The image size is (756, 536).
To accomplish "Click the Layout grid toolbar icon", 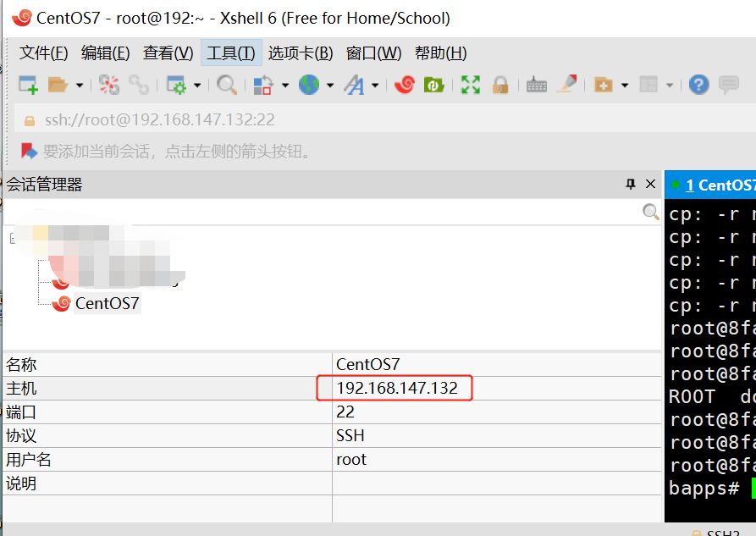I will tap(648, 85).
